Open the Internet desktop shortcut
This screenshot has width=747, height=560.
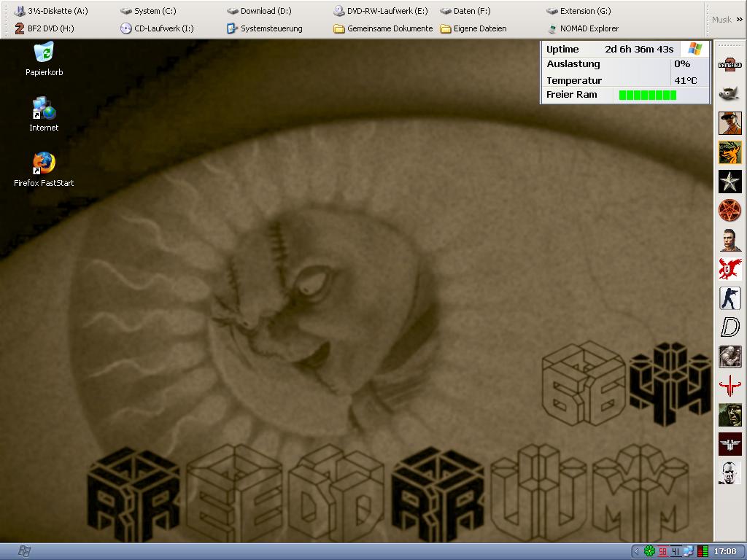(x=44, y=109)
